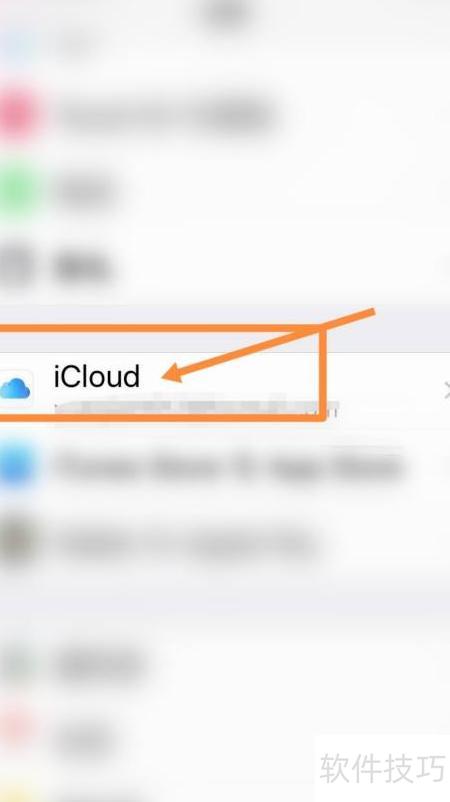
Task: Tap the blurred bright pink app icon
Action: [x=18, y=114]
